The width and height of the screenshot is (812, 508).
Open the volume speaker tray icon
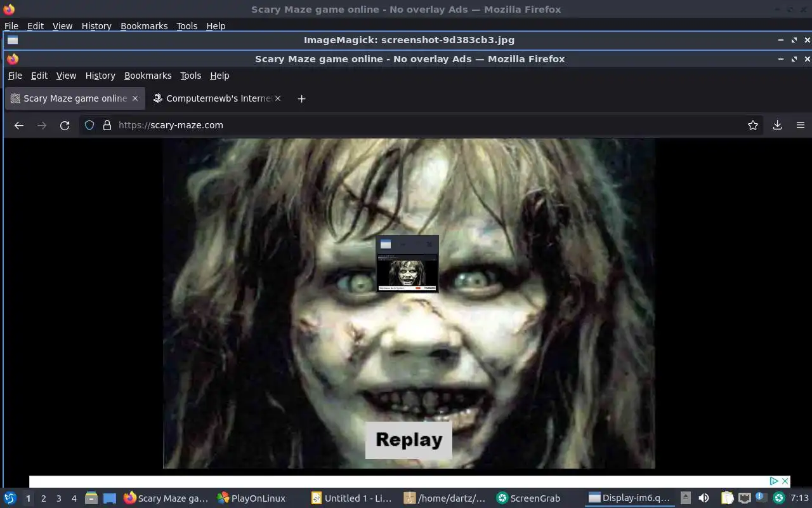(x=704, y=498)
